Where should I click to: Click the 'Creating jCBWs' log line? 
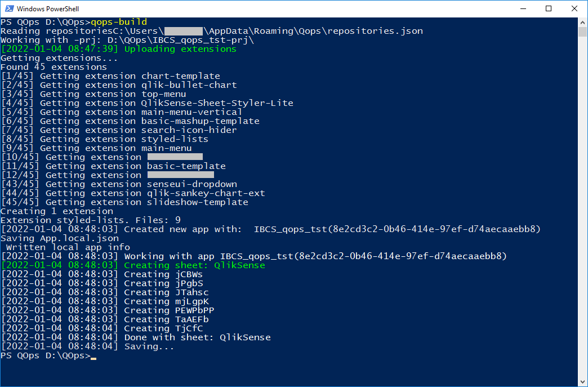click(x=102, y=274)
